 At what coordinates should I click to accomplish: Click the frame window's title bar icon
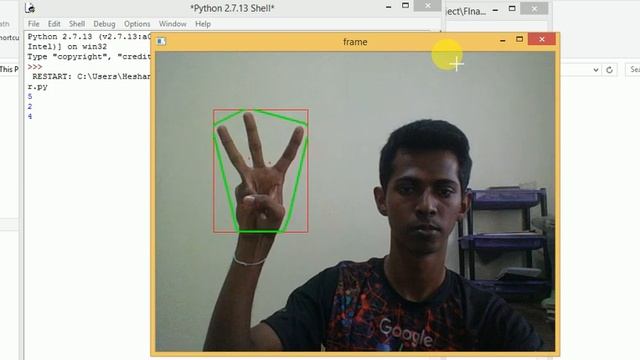point(161,41)
